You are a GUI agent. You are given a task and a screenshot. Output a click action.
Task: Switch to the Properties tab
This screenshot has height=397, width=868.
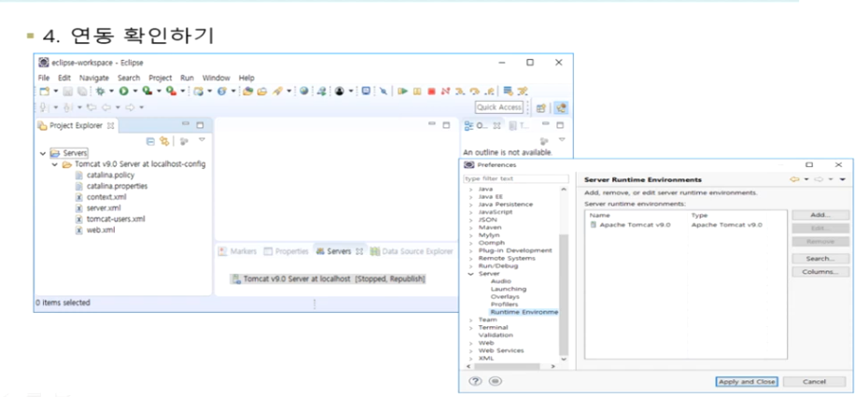286,251
